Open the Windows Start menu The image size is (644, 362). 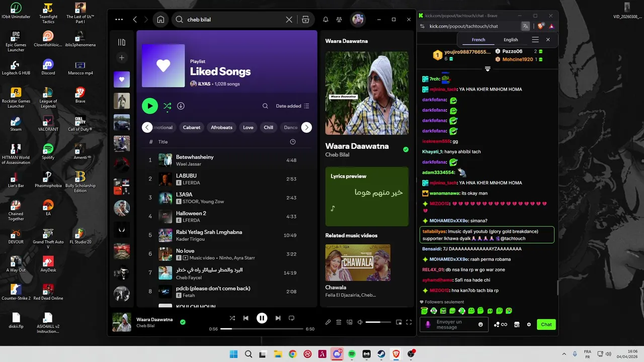point(234,354)
